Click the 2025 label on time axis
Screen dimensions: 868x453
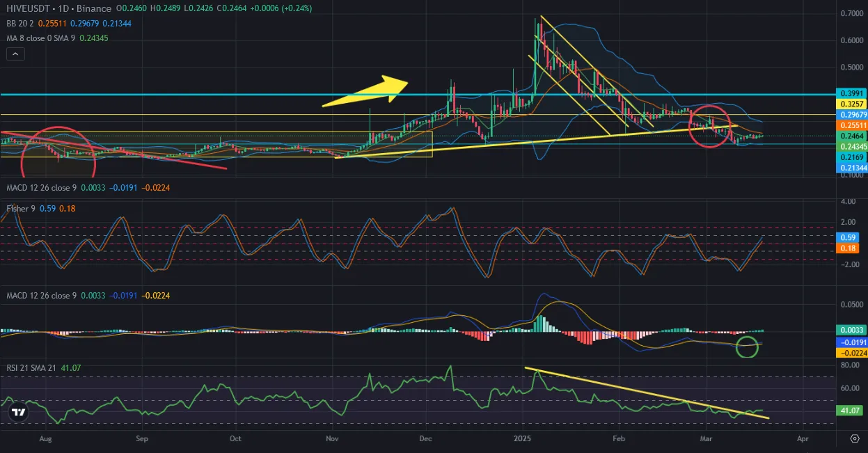tap(522, 439)
